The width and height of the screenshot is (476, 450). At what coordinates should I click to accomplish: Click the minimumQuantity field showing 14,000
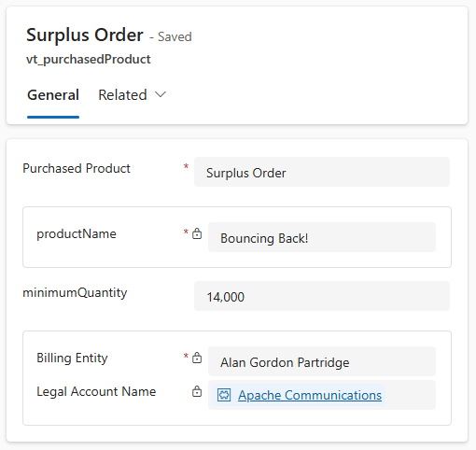tap(322, 296)
